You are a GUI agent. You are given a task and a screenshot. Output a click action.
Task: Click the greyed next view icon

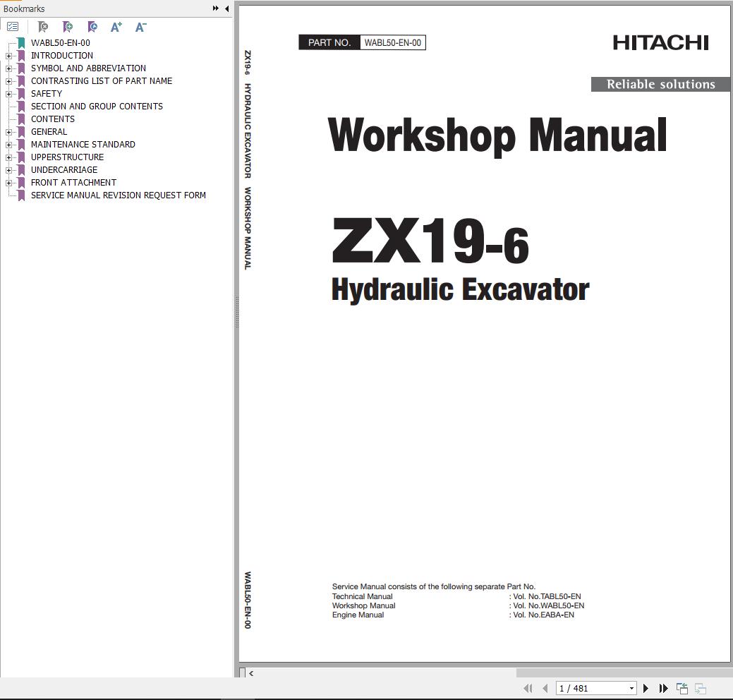700,688
